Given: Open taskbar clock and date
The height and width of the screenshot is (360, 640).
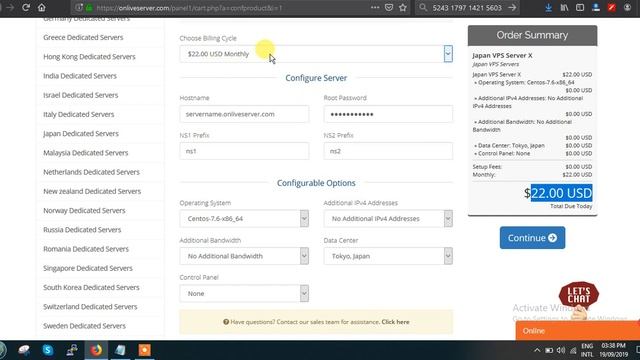Looking at the screenshot, I should coord(614,350).
